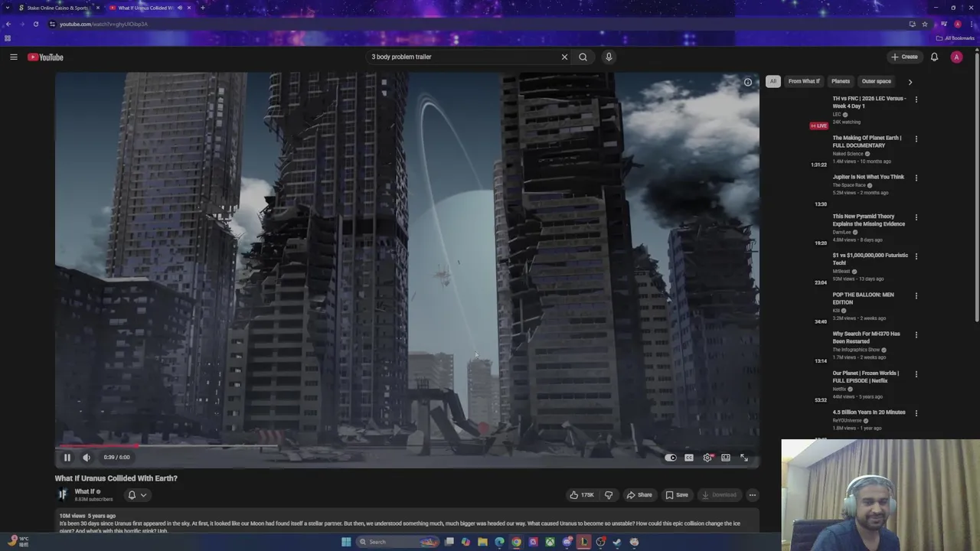The height and width of the screenshot is (551, 980).
Task: Pause the video
Action: point(67,458)
